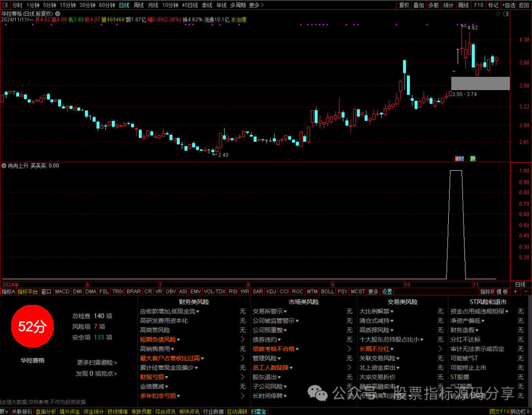Viewport: 532px width, 415px height.
Task: Switch to 周线 weekly period
Action: (139, 5)
